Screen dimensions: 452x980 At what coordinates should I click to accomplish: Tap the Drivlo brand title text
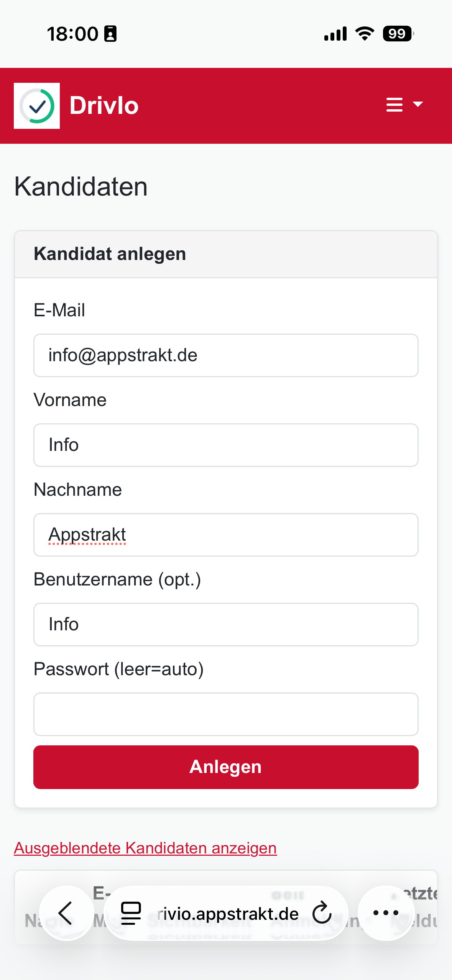pos(104,106)
